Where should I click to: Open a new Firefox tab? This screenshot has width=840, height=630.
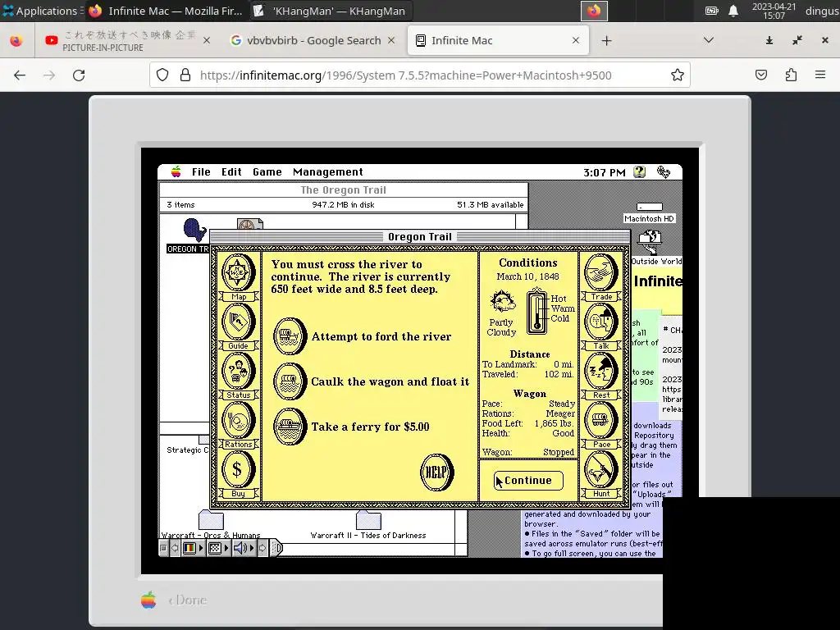[606, 41]
